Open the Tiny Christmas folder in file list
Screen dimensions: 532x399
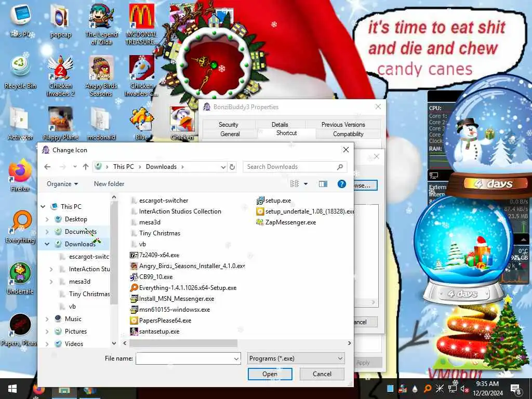click(155, 233)
